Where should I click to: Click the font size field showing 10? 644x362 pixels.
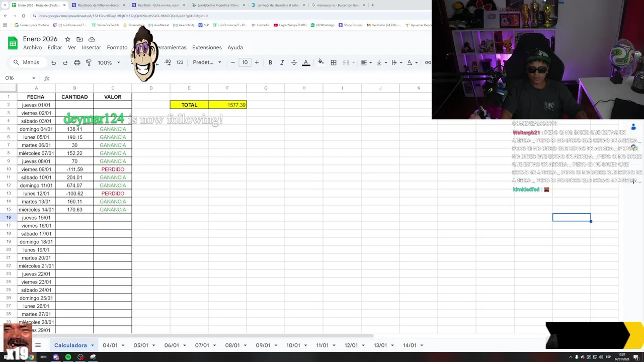pyautogui.click(x=245, y=62)
